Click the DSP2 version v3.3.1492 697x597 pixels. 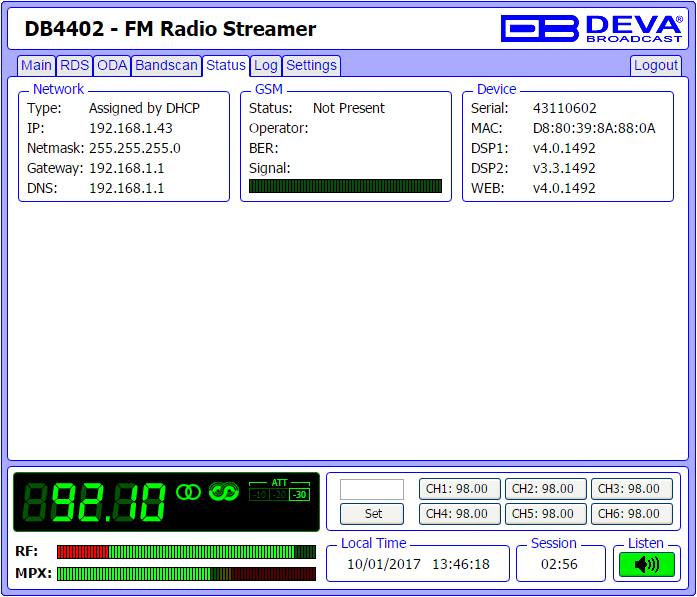tap(564, 168)
